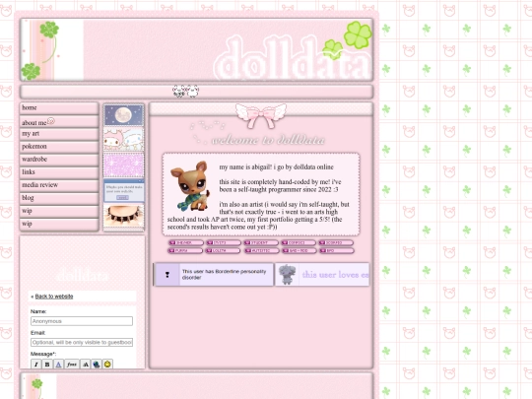Viewport: 532px width, 399px height.
Task: Click the AUTISTIC tag badge
Action: point(261,251)
